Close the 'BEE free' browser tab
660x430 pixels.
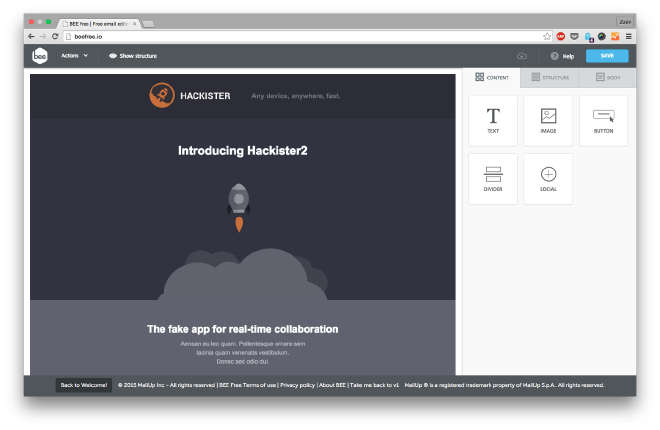pyautogui.click(x=134, y=24)
